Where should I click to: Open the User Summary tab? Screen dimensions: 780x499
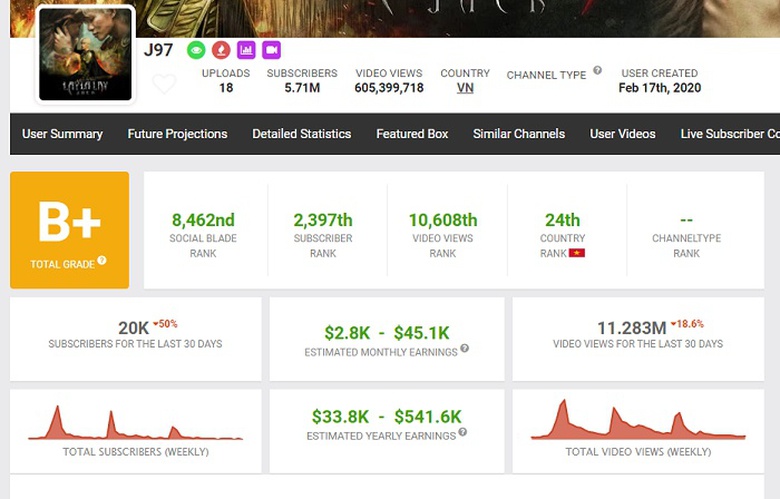coord(62,134)
